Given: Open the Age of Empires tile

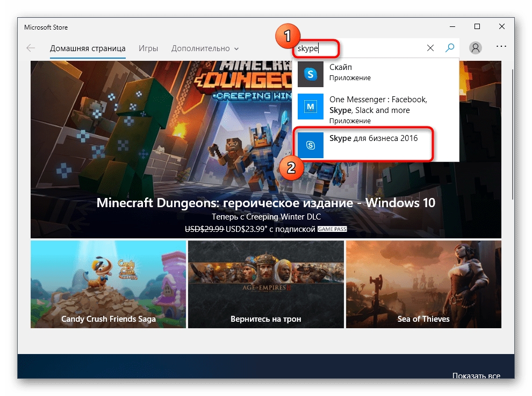Looking at the screenshot, I should pyautogui.click(x=265, y=284).
